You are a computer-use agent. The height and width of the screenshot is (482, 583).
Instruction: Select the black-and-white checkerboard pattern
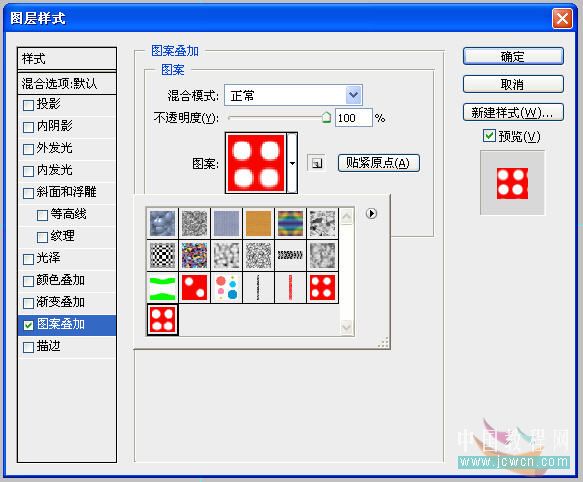coord(162,255)
